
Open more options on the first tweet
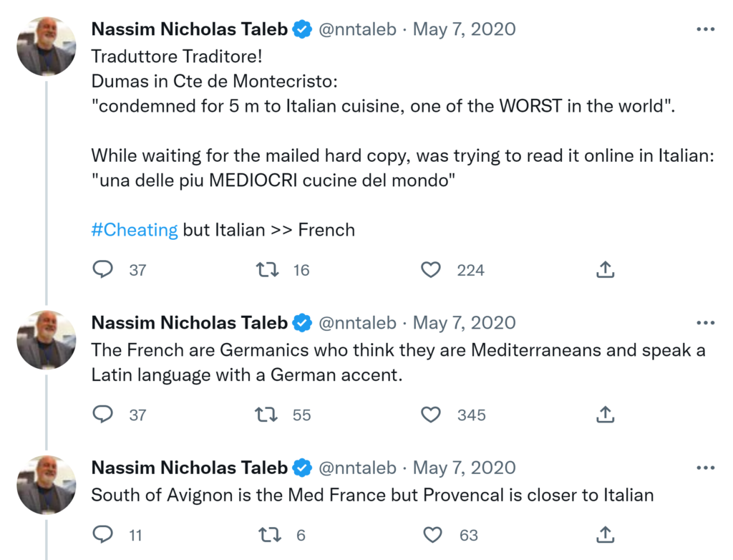coord(705,29)
